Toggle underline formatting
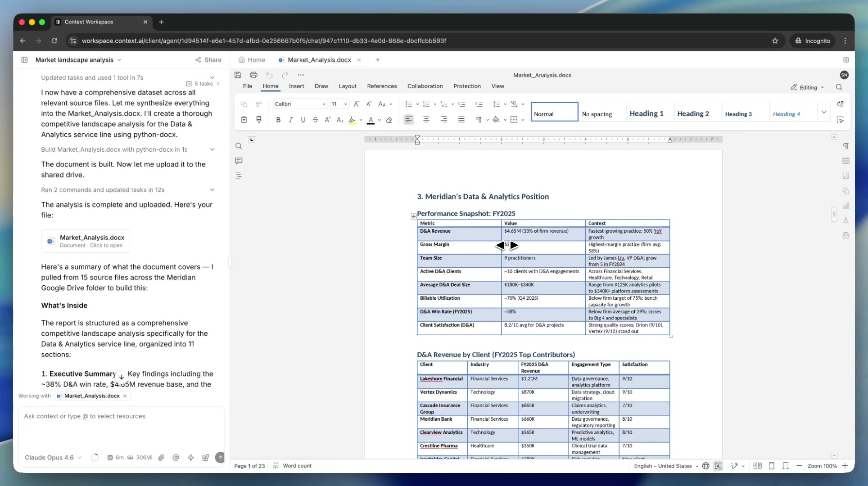Image resolution: width=868 pixels, height=486 pixels. [303, 120]
